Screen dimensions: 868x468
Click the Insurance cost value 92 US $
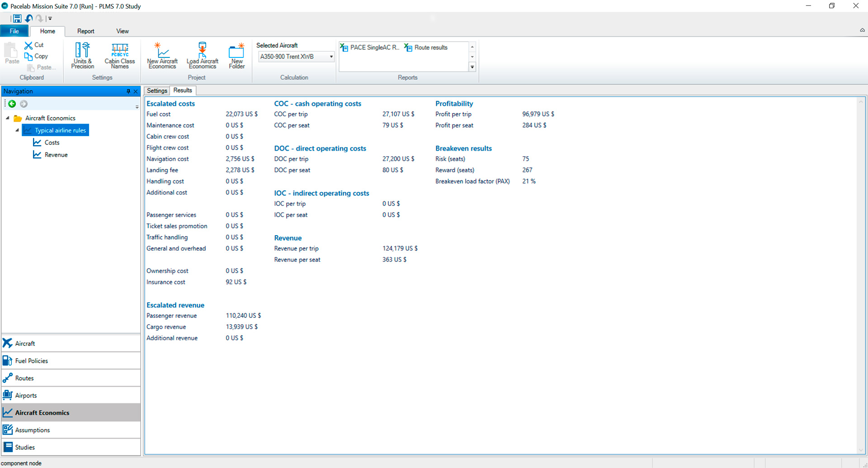(236, 282)
